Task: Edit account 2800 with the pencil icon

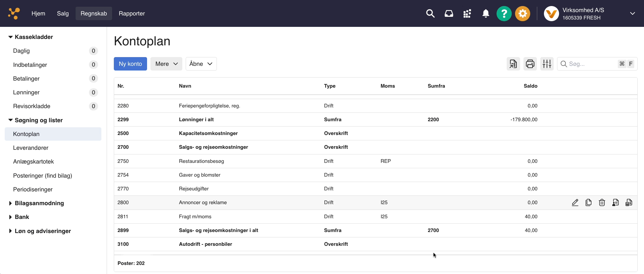Action: [575, 202]
